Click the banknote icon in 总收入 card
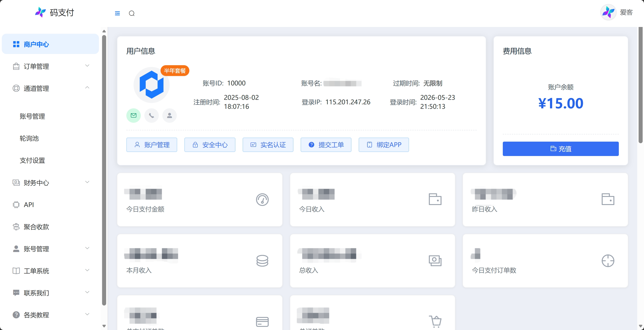The height and width of the screenshot is (330, 644). [435, 261]
